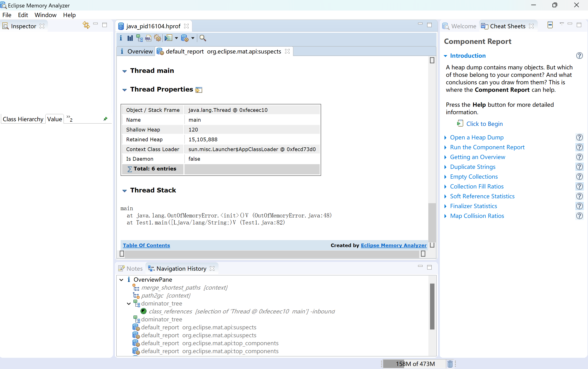Open Getting an Overview cheat sheet step
This screenshot has height=369, width=588.
click(x=477, y=157)
